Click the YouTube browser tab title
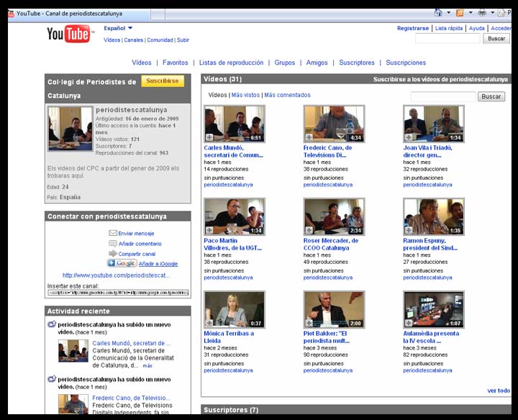The width and height of the screenshot is (518, 420). (x=69, y=14)
